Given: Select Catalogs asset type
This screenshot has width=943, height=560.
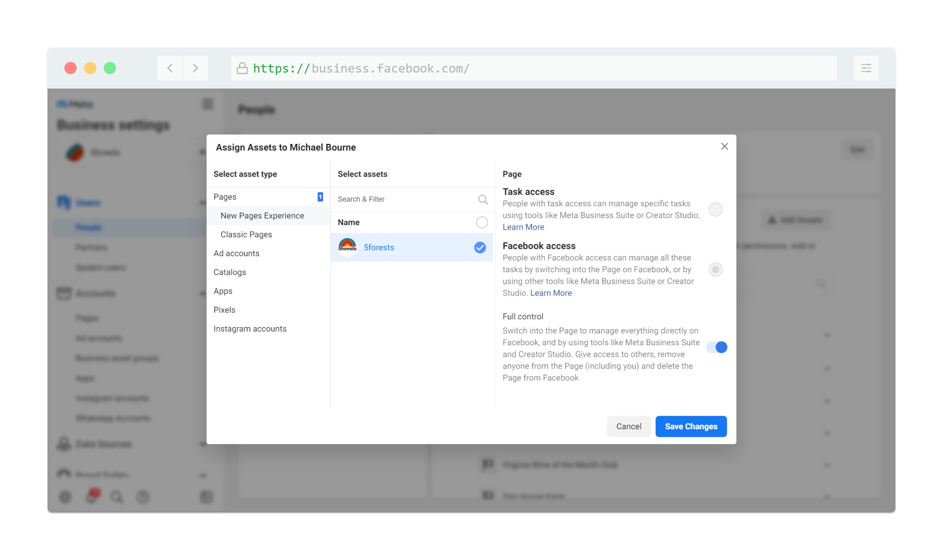Looking at the screenshot, I should click(x=268, y=272).
